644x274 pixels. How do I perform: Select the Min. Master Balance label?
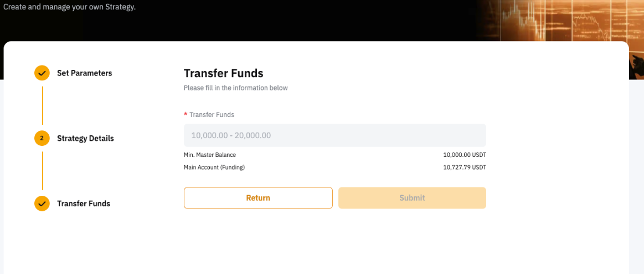tap(210, 155)
